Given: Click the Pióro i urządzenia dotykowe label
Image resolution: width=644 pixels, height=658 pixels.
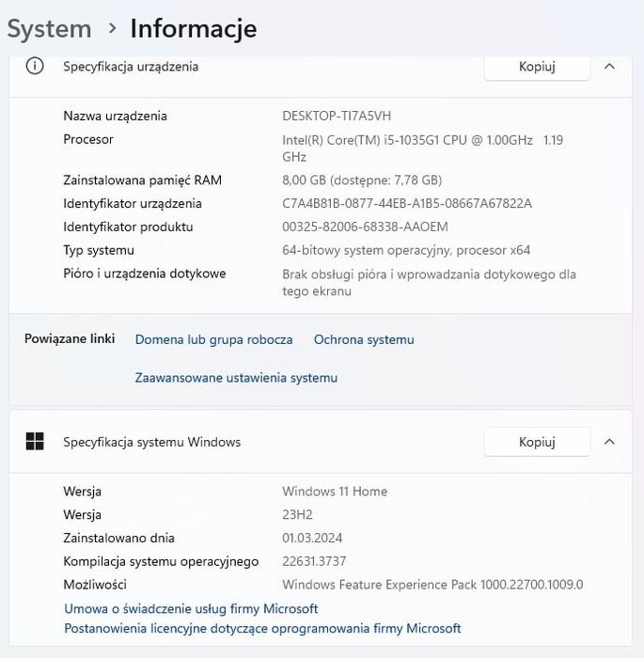Looking at the screenshot, I should [145, 274].
